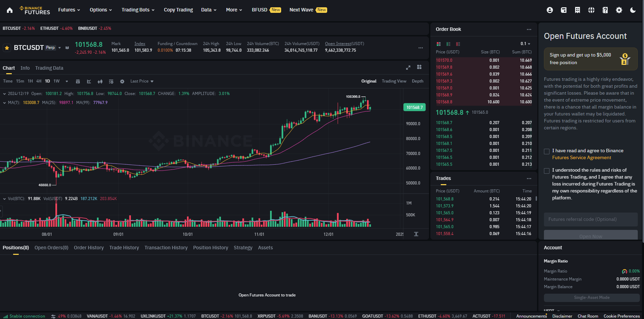
Task: Expand the Data menu
Action: click(x=209, y=10)
